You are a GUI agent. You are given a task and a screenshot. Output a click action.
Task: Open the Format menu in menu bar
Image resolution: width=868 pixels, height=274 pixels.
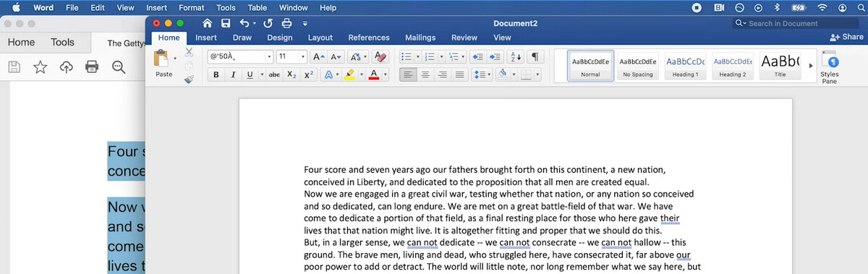[x=191, y=7]
